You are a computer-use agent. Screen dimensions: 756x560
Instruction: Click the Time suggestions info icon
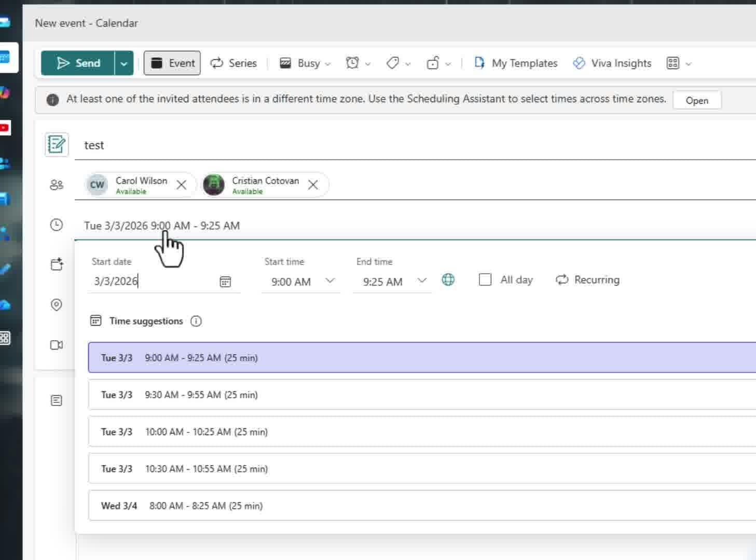[x=196, y=321]
